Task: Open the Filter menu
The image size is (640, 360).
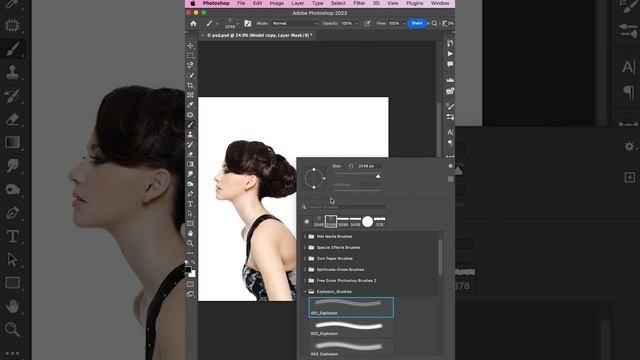Action: click(x=359, y=3)
